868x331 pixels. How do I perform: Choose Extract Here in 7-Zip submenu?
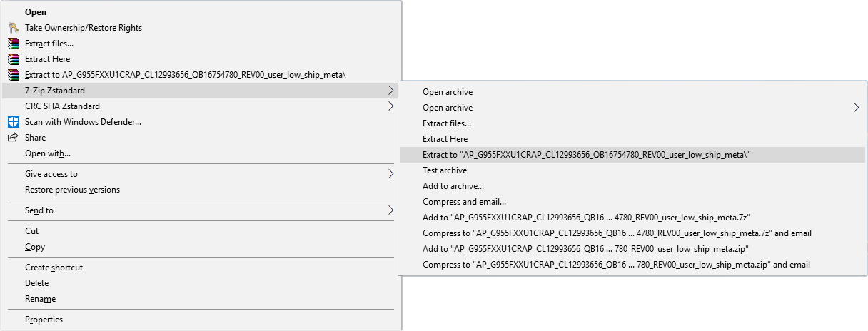coord(632,139)
